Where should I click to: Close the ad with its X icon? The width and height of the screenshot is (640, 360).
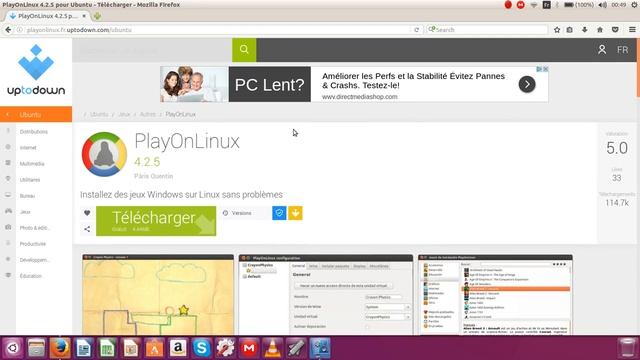545,69
